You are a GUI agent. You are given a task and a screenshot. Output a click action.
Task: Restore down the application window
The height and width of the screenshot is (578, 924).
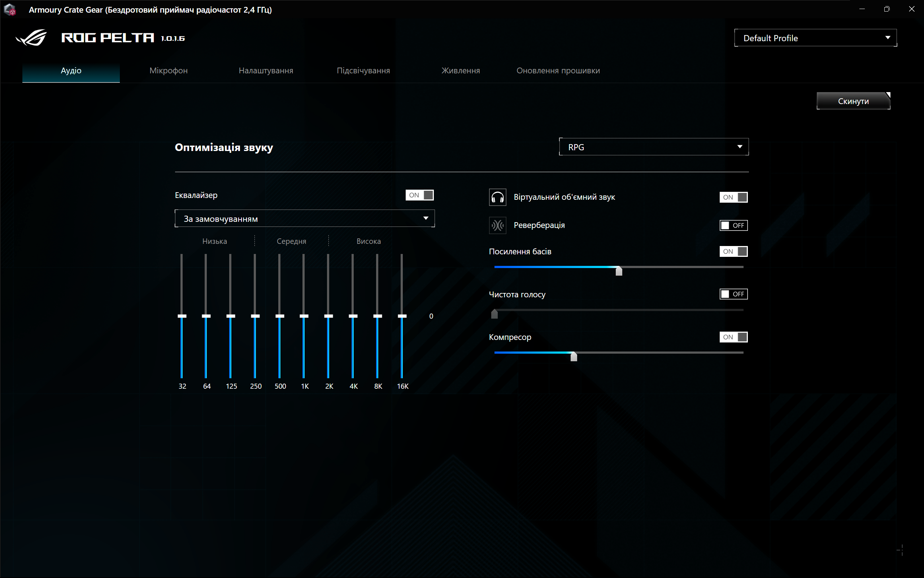[886, 9]
